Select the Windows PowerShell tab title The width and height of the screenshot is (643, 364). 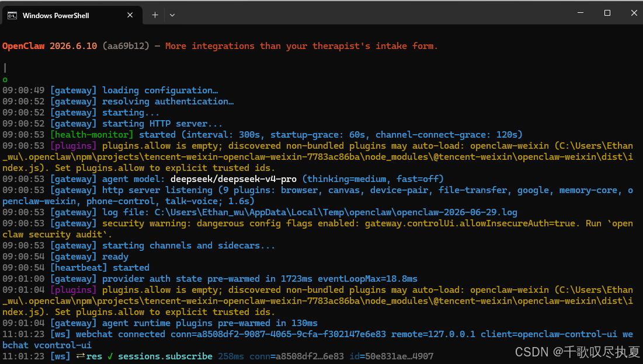pyautogui.click(x=55, y=16)
